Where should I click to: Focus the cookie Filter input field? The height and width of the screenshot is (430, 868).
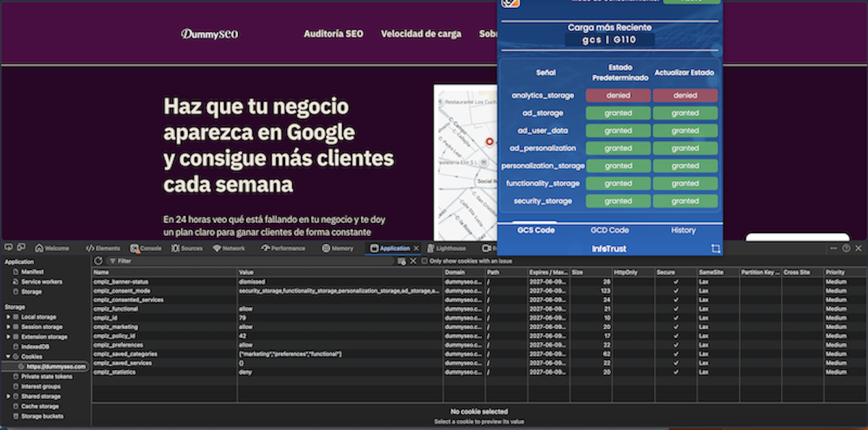pos(250,261)
